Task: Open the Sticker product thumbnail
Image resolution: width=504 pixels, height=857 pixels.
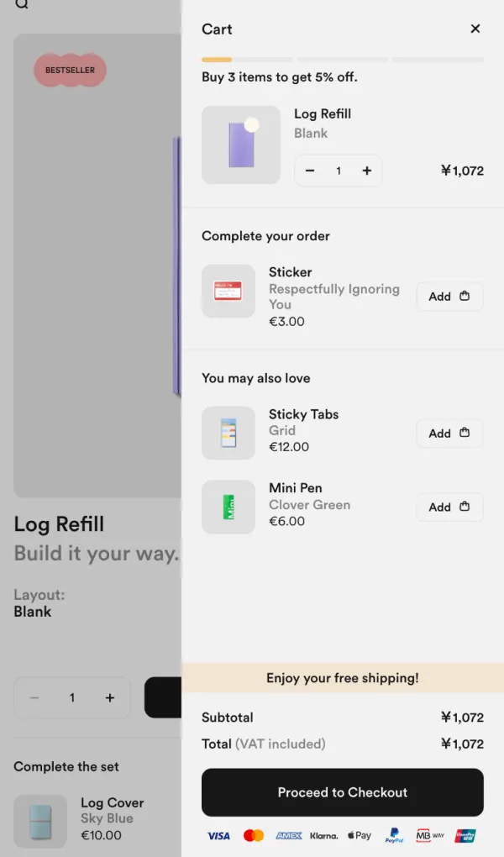Action: click(228, 291)
